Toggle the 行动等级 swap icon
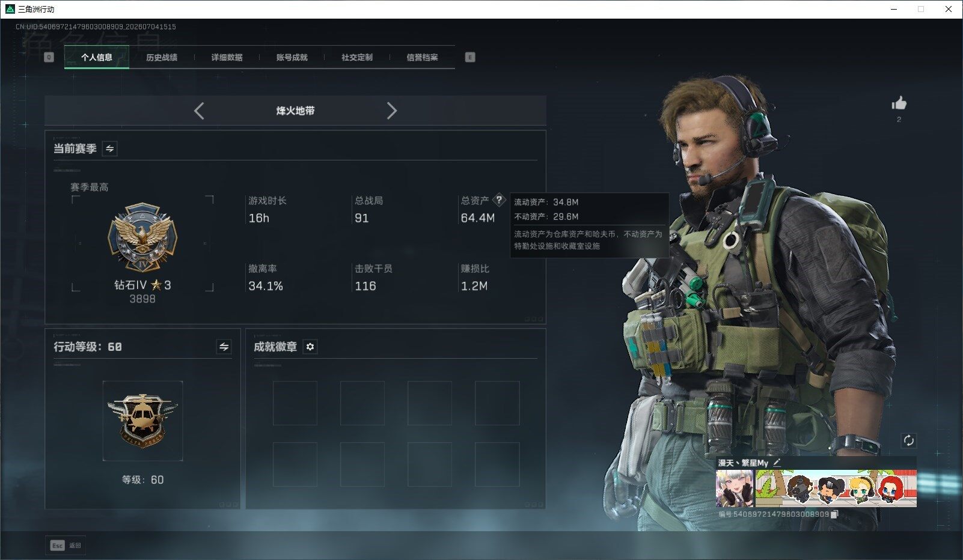Screen dimensions: 963x560 [x=224, y=347]
